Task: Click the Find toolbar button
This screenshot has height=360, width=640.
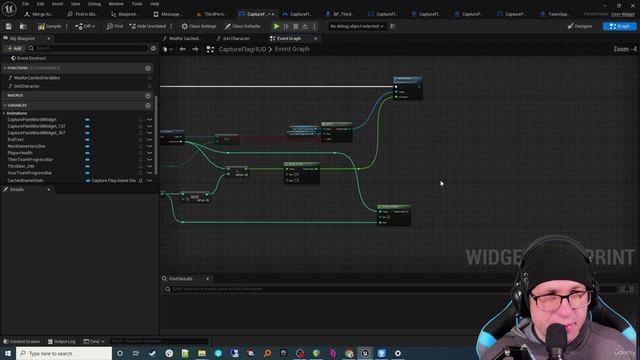Action: [114, 26]
